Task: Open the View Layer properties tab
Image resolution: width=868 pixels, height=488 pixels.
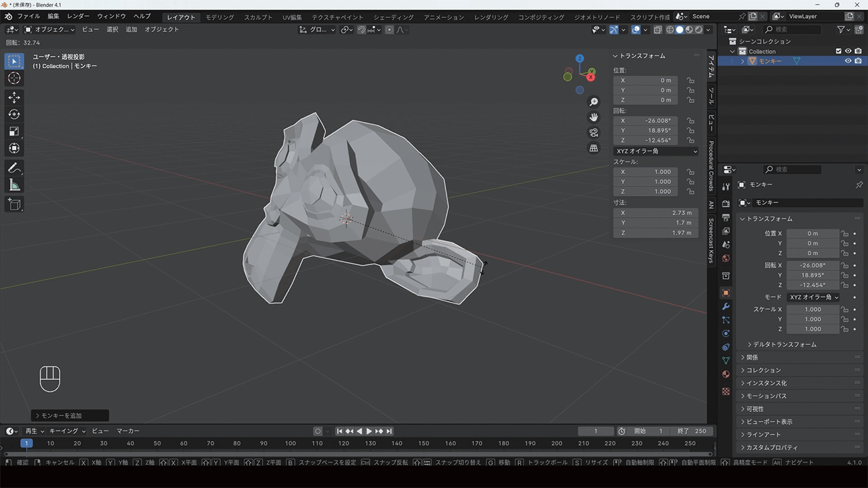Action: (726, 231)
